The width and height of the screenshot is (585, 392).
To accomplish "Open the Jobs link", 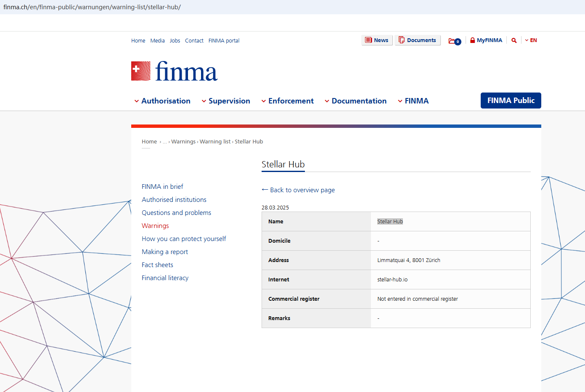I will [x=175, y=41].
